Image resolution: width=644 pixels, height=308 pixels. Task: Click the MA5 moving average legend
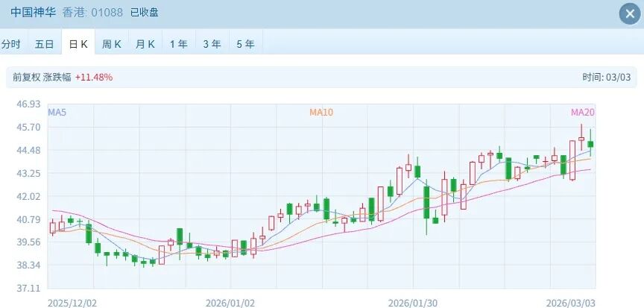click(x=57, y=112)
